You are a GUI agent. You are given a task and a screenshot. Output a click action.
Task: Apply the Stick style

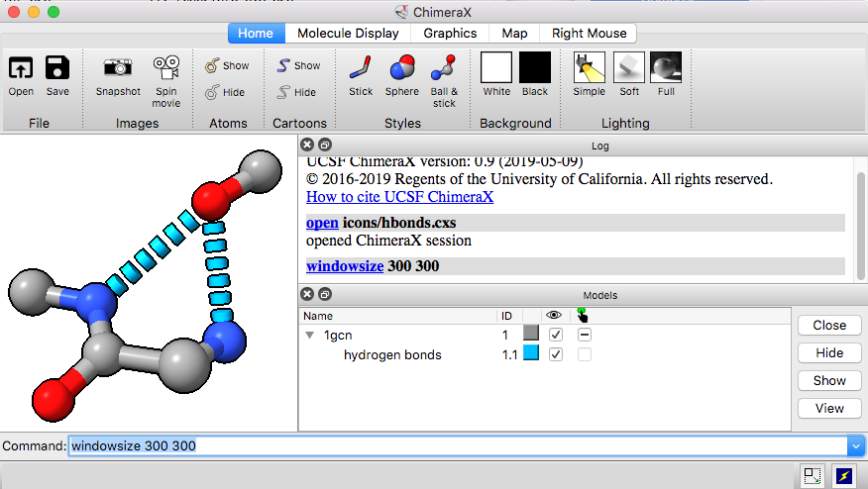pyautogui.click(x=361, y=68)
